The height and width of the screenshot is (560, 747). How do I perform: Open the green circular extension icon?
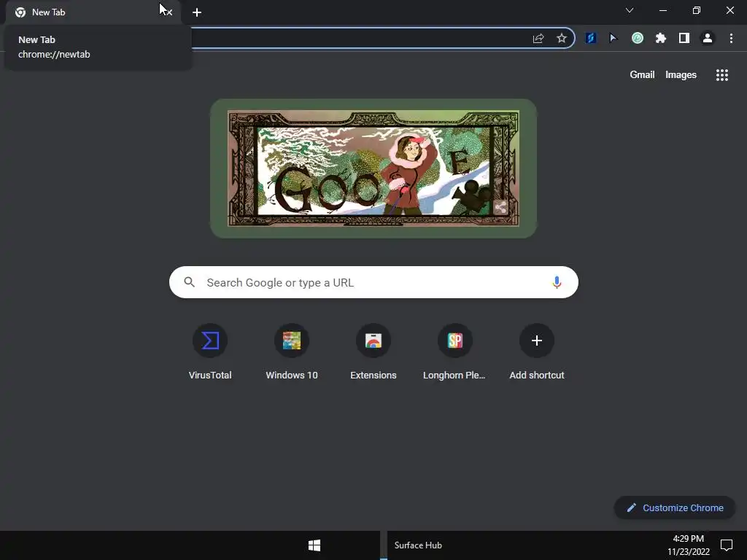[x=638, y=38]
